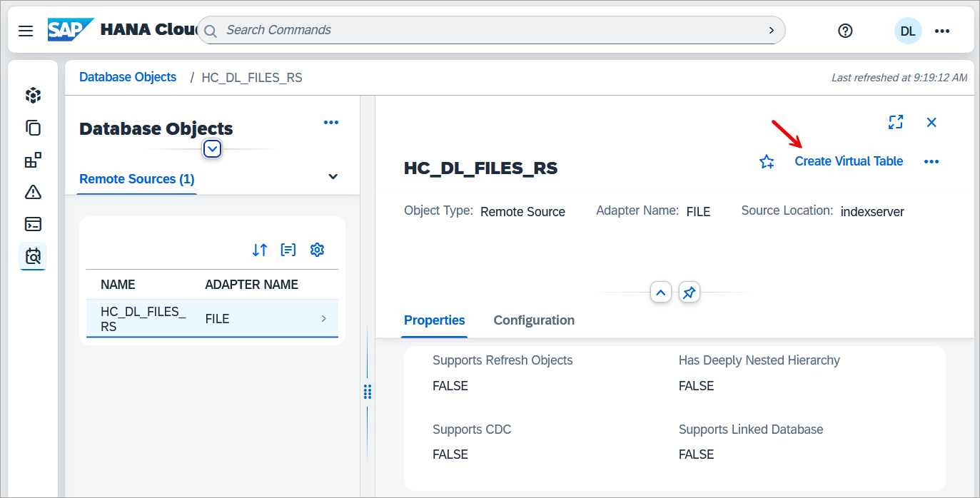Collapse the detail header with up chevron
980x498 pixels.
point(661,292)
